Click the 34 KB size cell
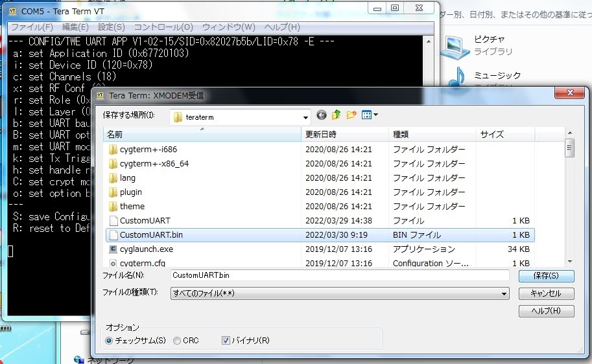The width and height of the screenshot is (592, 364). (518, 249)
